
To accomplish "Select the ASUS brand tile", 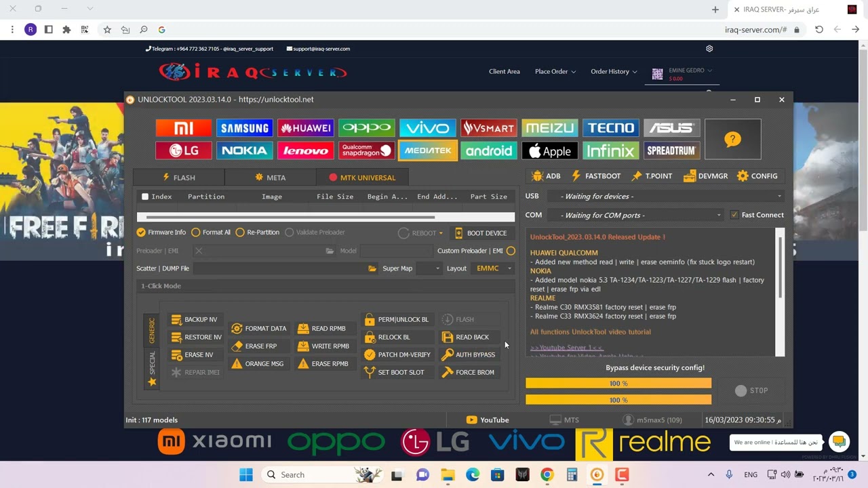I will pos(672,128).
